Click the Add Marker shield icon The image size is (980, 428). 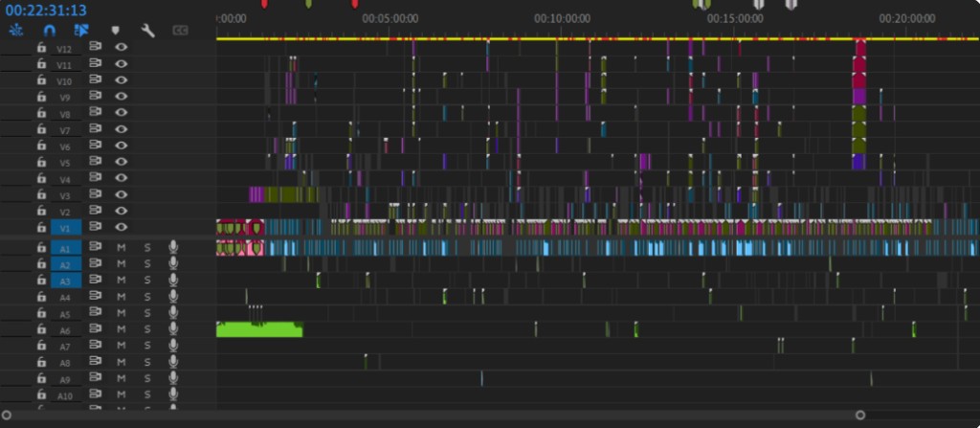(x=115, y=30)
